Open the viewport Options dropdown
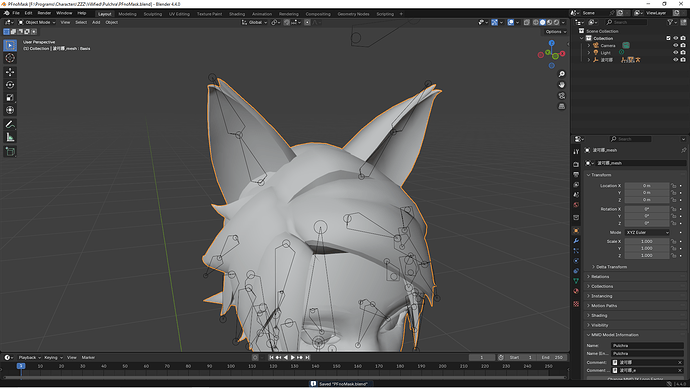Image resolution: width=690 pixels, height=388 pixels. pyautogui.click(x=556, y=32)
